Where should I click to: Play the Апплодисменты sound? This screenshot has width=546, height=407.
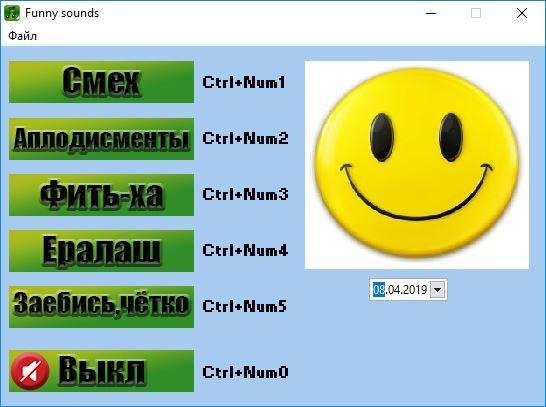pos(101,139)
